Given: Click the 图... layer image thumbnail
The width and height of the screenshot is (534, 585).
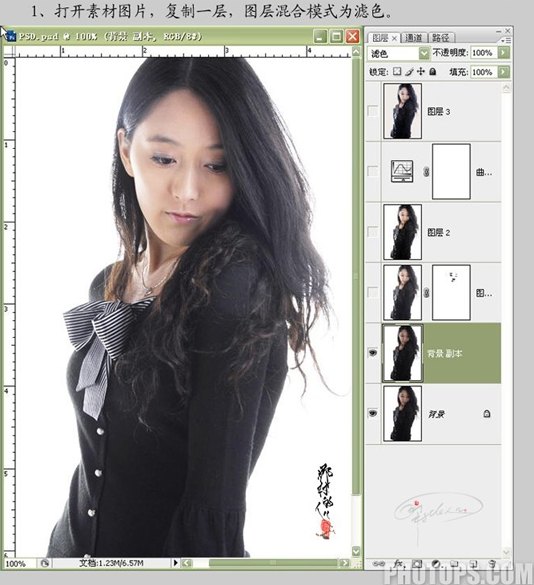Looking at the screenshot, I should coord(403,292).
